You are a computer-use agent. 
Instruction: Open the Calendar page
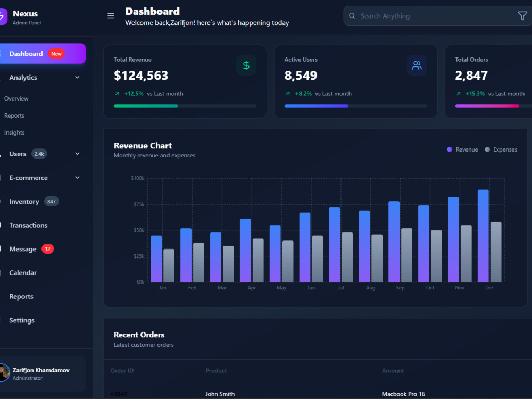pyautogui.click(x=43, y=273)
